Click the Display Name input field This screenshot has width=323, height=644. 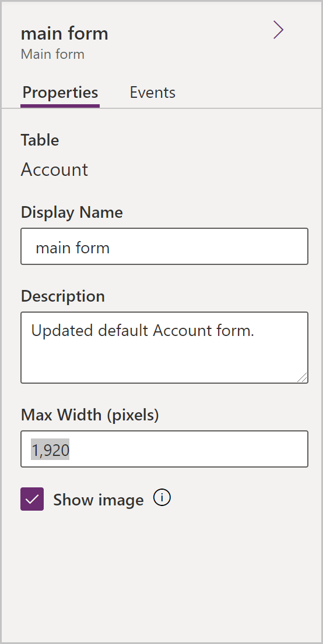pyautogui.click(x=164, y=246)
